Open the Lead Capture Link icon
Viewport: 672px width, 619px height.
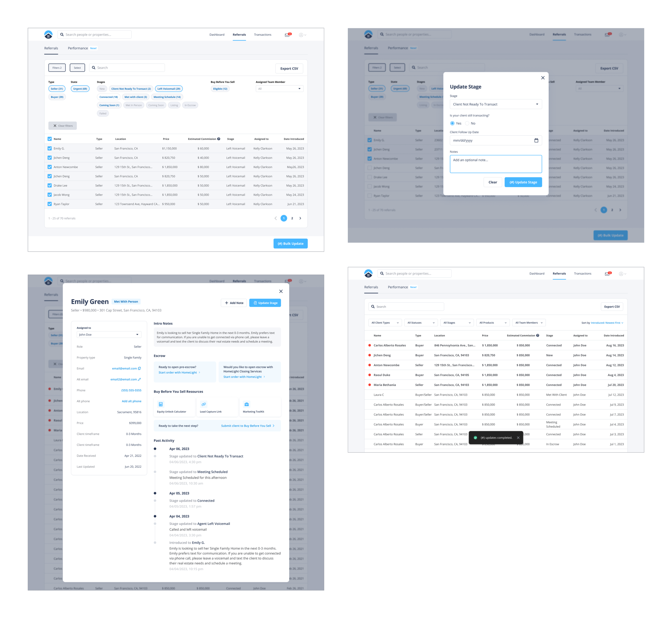click(x=204, y=404)
